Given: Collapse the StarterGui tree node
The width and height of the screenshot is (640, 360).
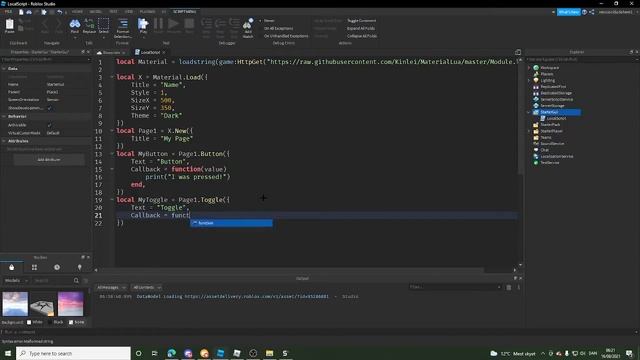Looking at the screenshot, I should point(529,112).
